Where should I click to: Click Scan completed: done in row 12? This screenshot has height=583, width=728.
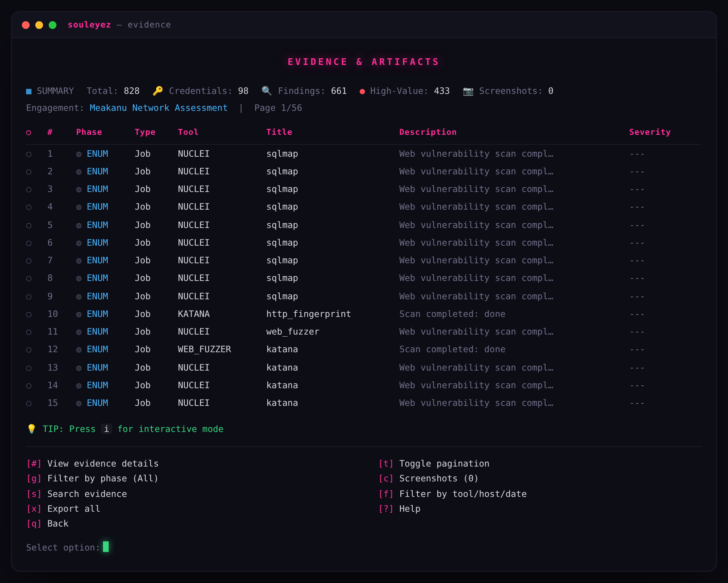coord(452,349)
